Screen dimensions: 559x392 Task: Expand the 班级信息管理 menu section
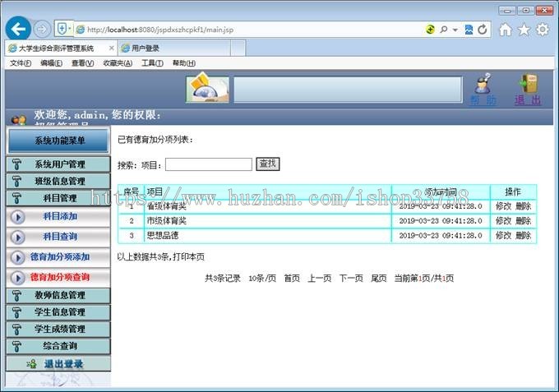pos(58,181)
